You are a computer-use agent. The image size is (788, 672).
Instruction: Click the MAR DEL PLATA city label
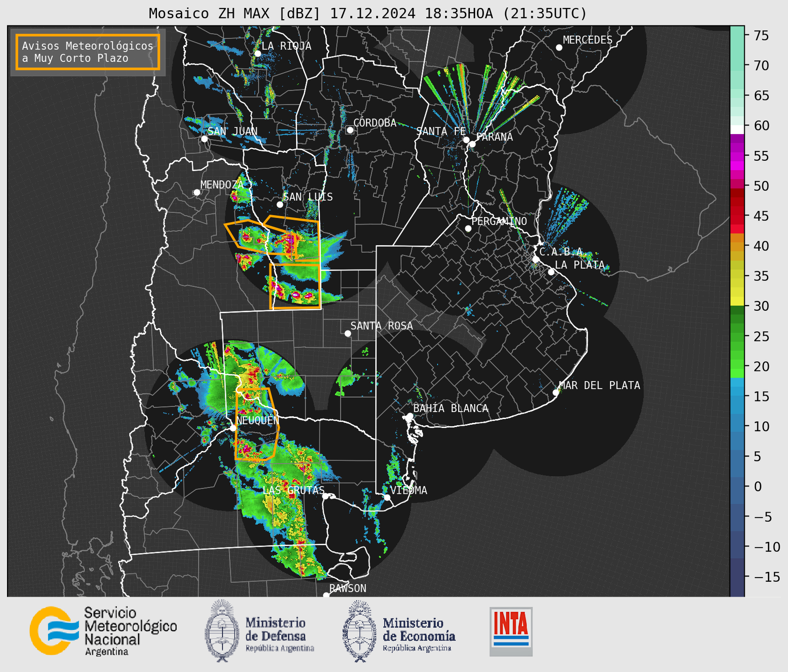(599, 385)
